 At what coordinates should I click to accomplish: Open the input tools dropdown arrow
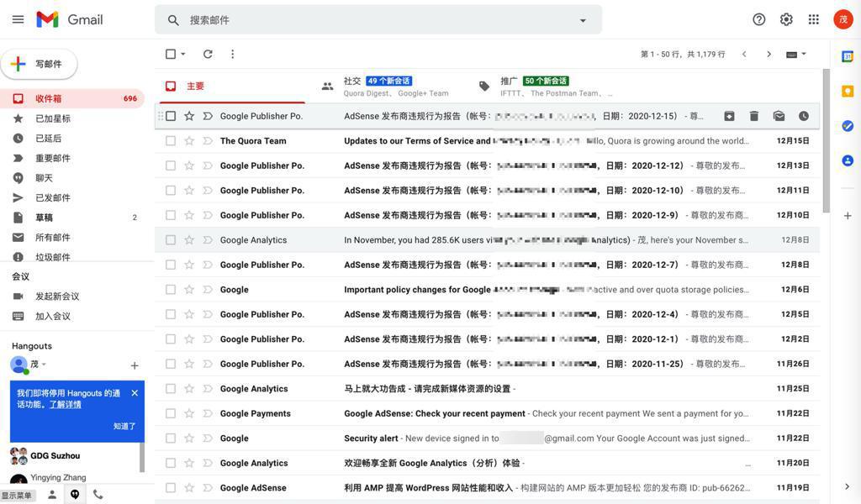(804, 54)
